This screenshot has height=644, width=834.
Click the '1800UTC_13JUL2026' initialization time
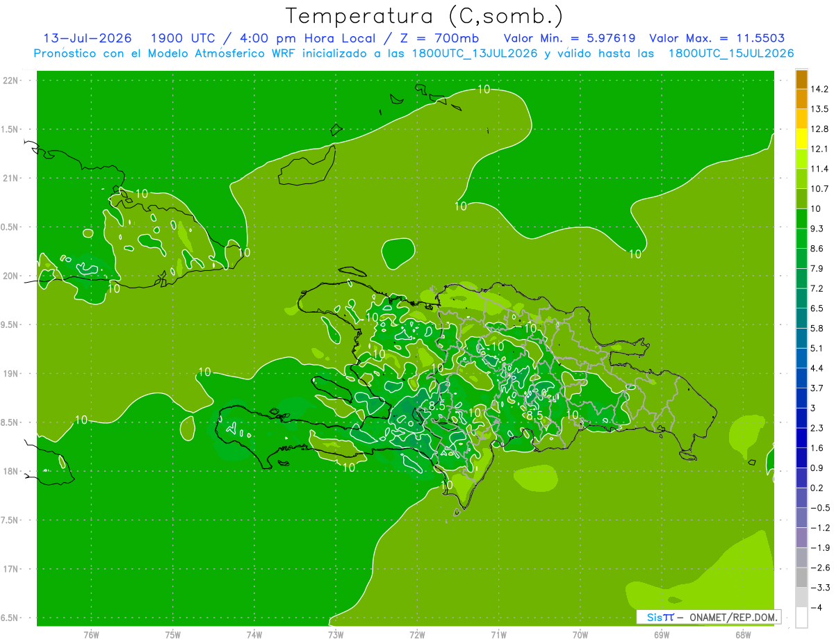pos(475,53)
